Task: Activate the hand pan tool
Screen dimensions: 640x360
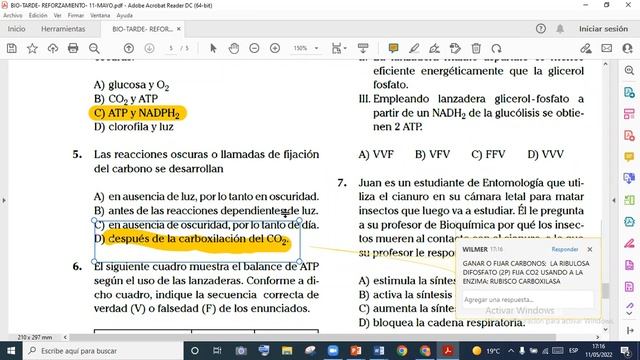Action: pos(233,48)
